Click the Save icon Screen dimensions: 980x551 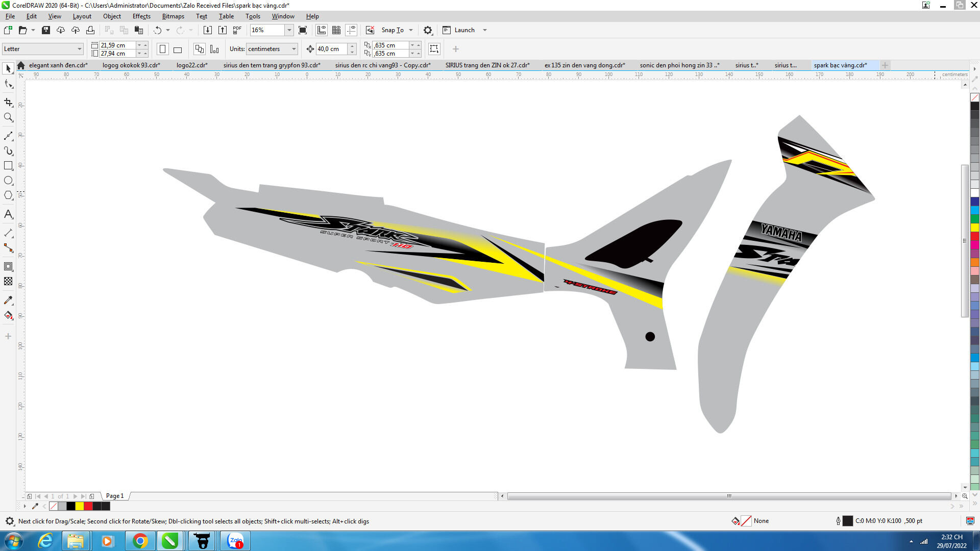45,30
